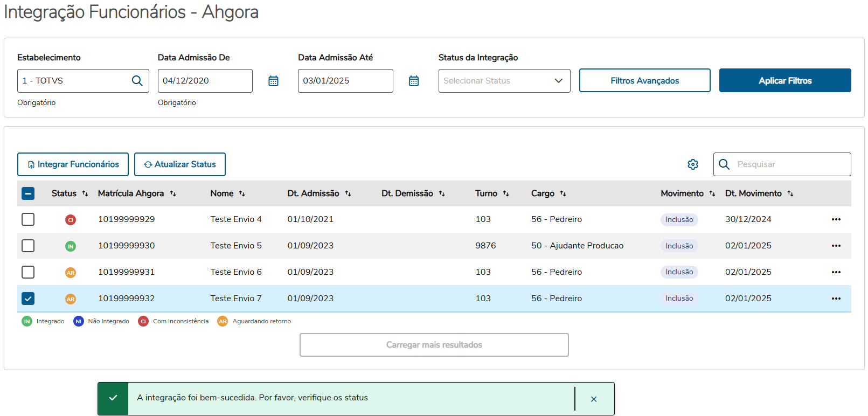Viewport: 868px width, 416px height.
Task: Open Filtros Avançados options
Action: [644, 81]
